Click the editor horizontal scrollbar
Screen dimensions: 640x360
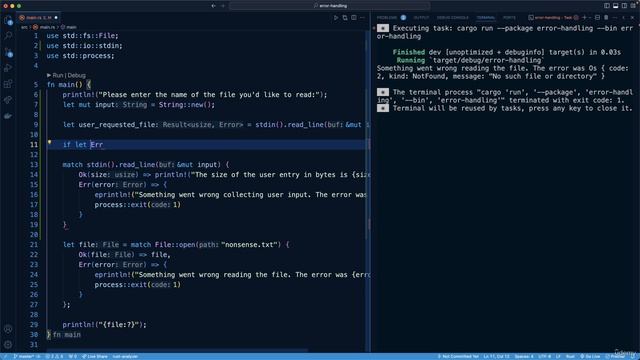pos(177,350)
